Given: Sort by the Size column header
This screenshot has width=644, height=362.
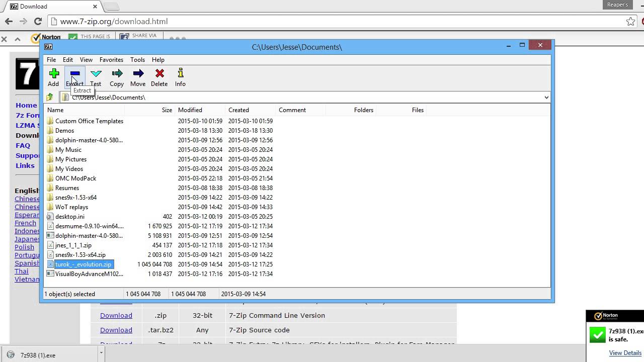Looking at the screenshot, I should (x=149, y=110).
